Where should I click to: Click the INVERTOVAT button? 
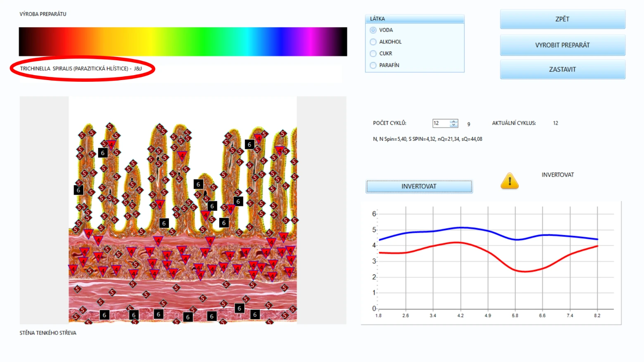click(x=419, y=187)
